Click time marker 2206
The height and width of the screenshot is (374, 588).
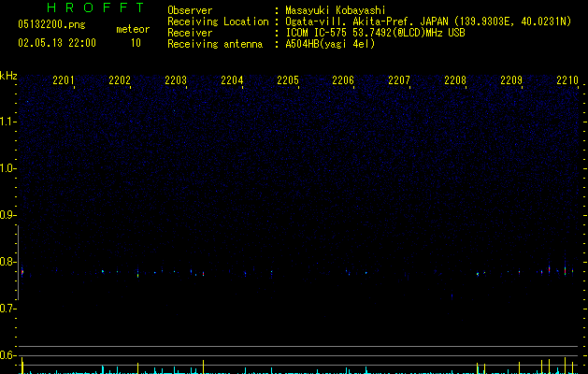click(x=343, y=79)
